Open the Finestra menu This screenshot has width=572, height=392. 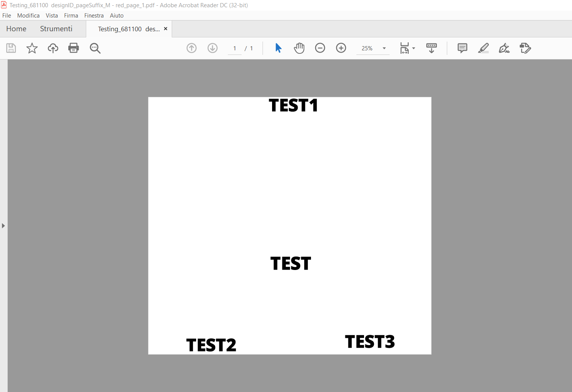[94, 16]
